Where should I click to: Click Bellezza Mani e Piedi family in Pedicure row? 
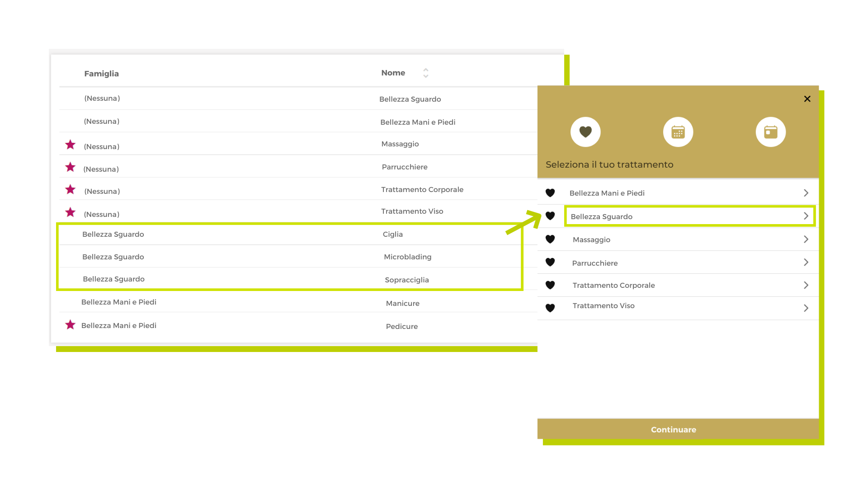[x=119, y=325]
